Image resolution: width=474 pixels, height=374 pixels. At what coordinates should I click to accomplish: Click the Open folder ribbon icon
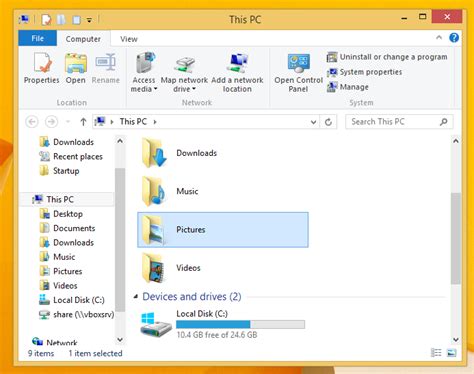tap(76, 63)
